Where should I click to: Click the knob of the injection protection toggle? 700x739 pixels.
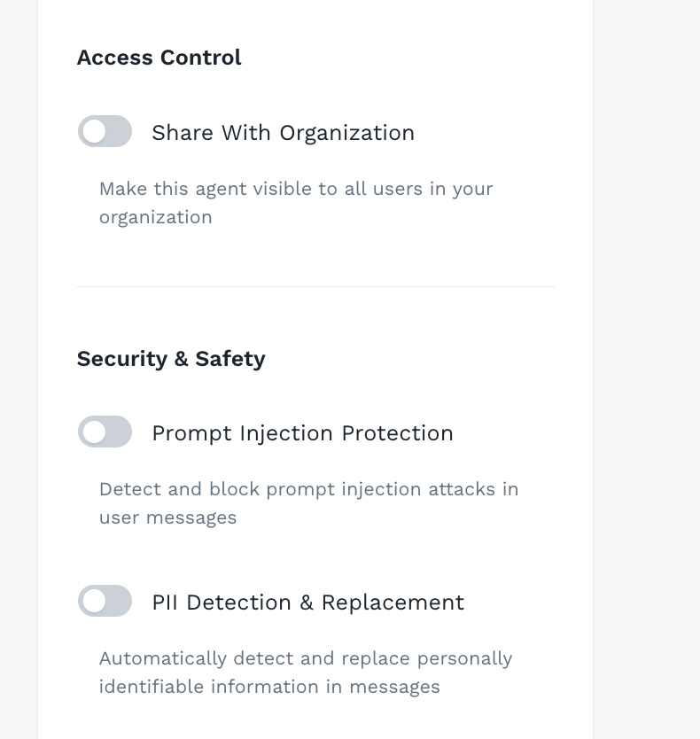pos(92,432)
